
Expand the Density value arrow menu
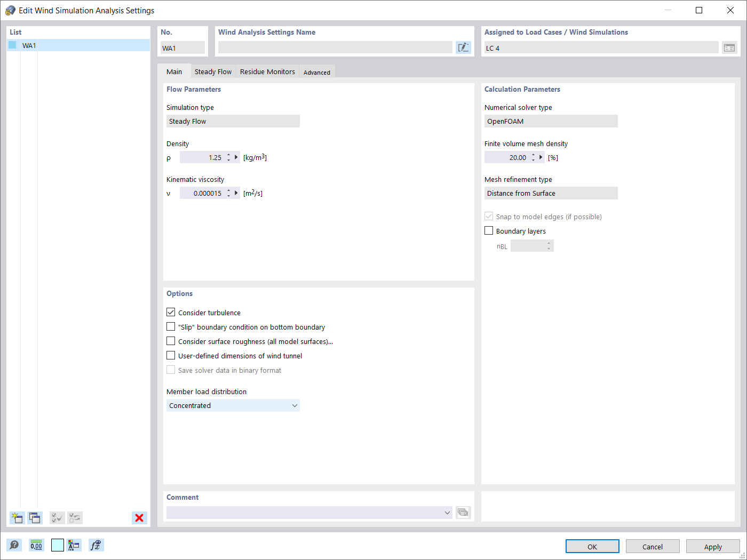[236, 157]
